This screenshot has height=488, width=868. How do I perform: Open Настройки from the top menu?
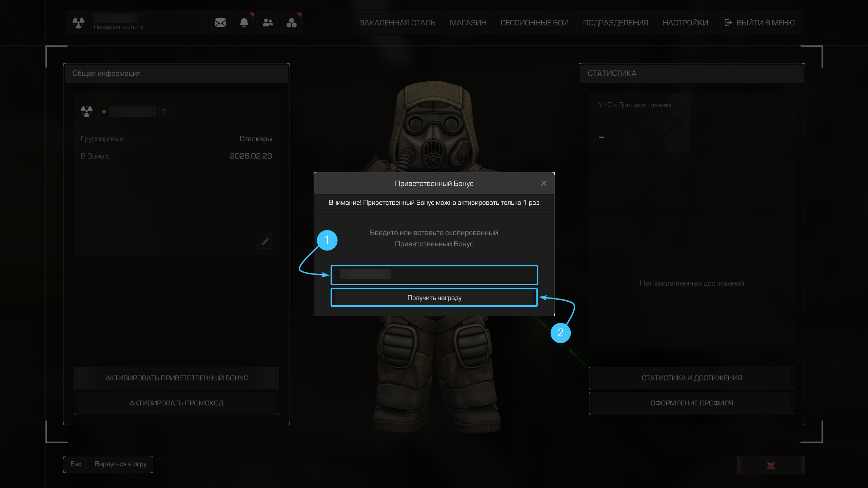[685, 23]
